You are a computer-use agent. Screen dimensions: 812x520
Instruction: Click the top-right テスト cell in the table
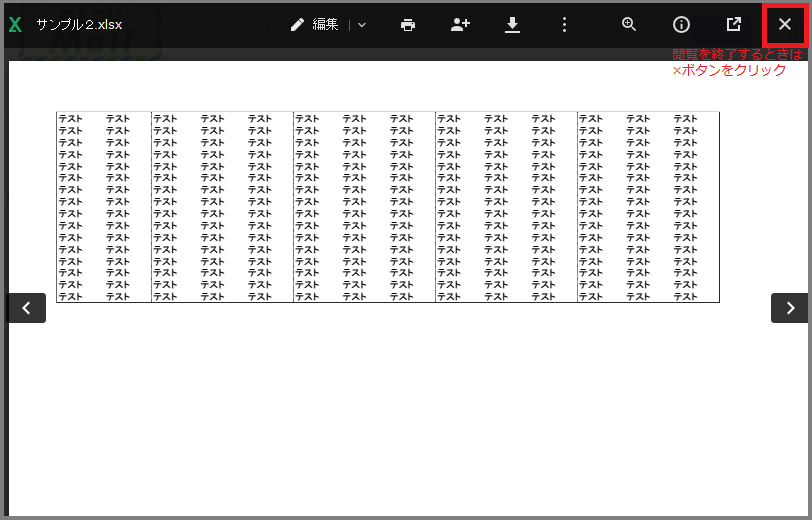point(685,119)
